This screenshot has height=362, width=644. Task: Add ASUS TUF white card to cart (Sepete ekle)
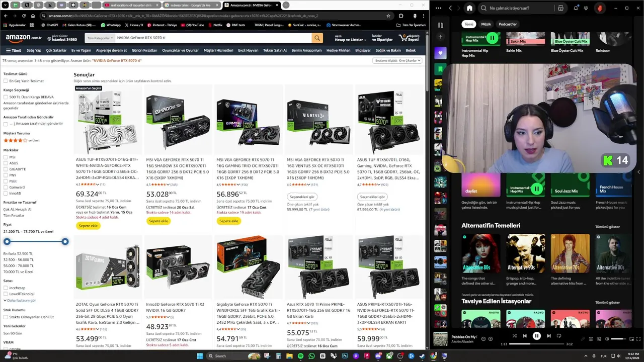88,226
